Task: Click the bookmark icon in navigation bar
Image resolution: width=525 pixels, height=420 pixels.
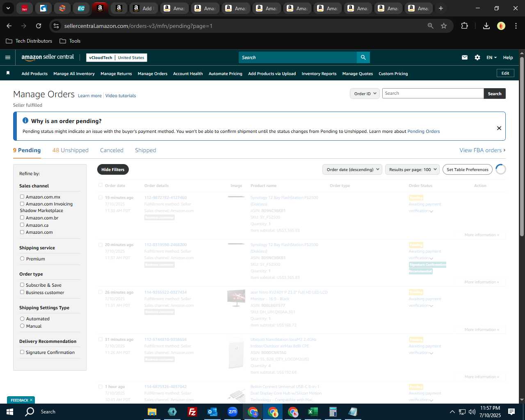Action: 8,73
